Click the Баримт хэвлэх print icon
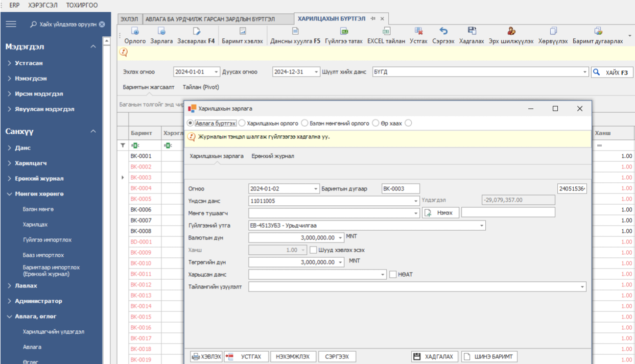Viewport: 635px width, 364px height. point(243,31)
